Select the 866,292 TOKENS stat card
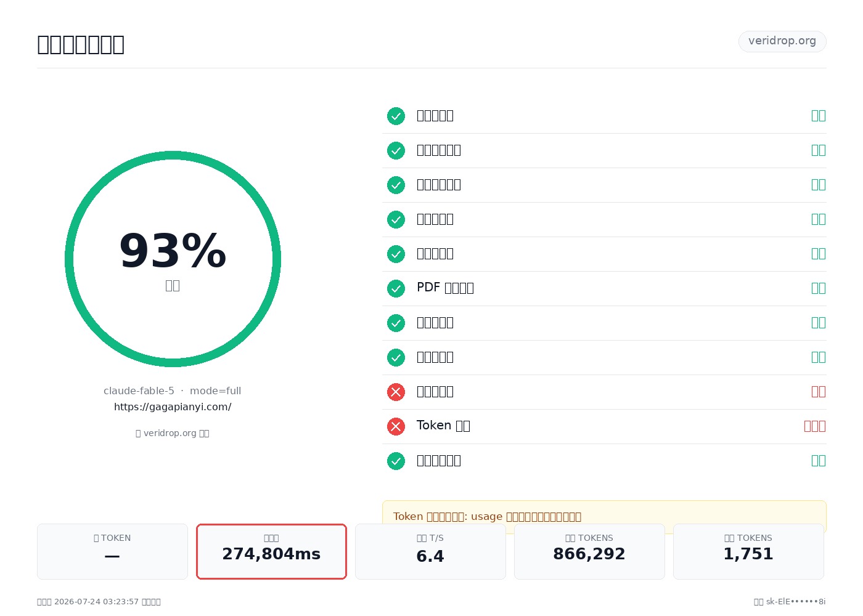Image resolution: width=863 pixels, height=616 pixels. pos(589,551)
